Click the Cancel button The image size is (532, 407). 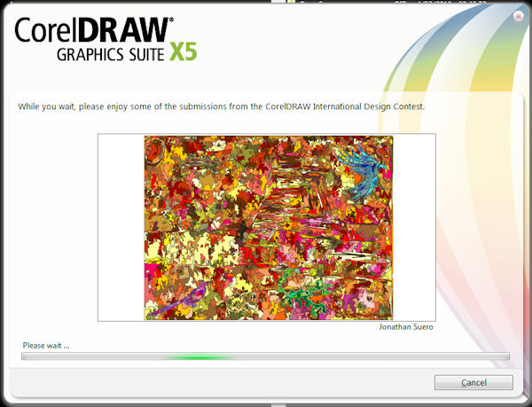coord(473,382)
